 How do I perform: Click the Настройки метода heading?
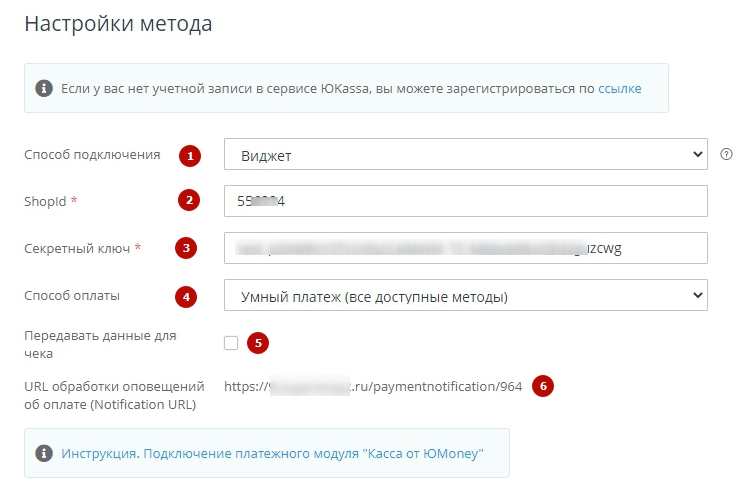[118, 24]
